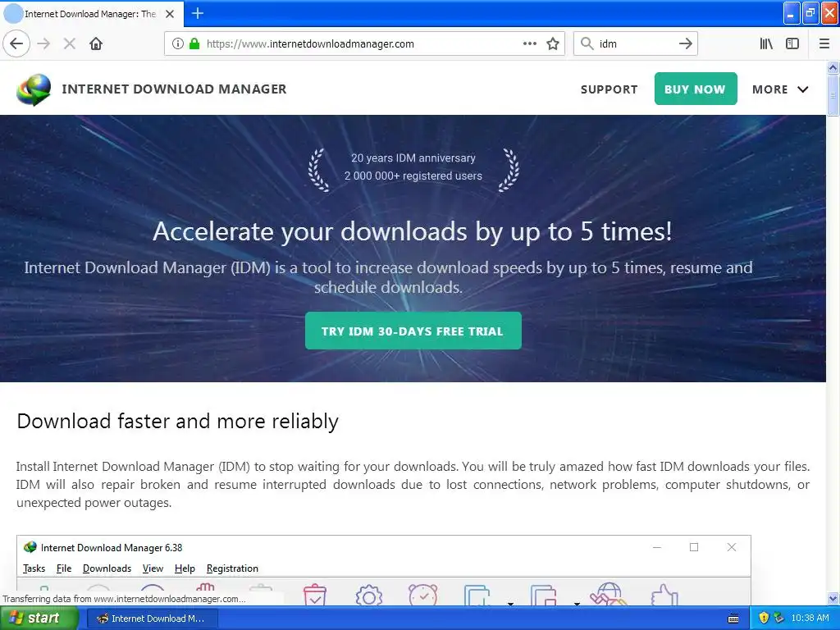Open the SUPPORT page
The image size is (840, 630).
[x=609, y=89]
